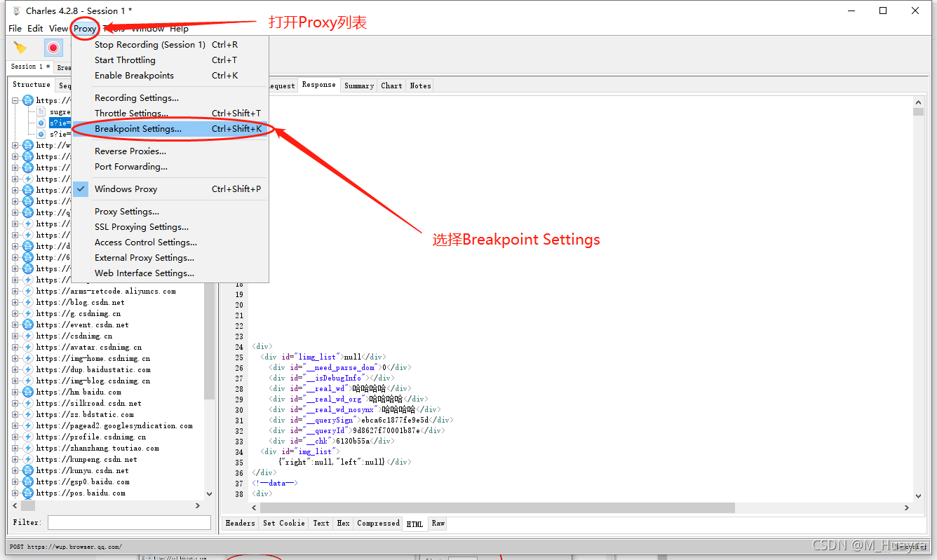Screen dimensions: 937x560
Task: Open the Edit menu
Action: click(x=35, y=29)
